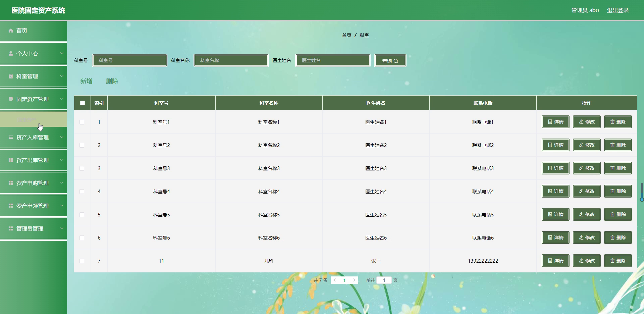The height and width of the screenshot is (314, 644).
Task: Click the pencil icon in 修改 for 科室号4
Action: (581, 191)
